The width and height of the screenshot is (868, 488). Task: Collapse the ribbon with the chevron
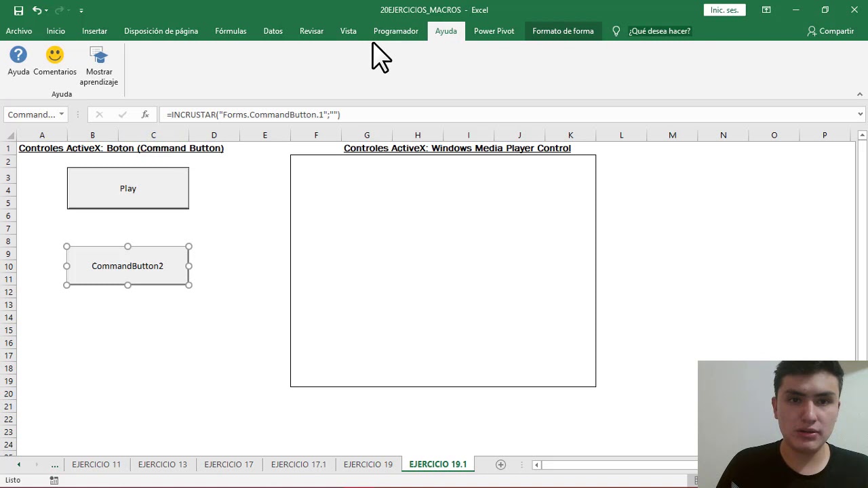coord(859,94)
